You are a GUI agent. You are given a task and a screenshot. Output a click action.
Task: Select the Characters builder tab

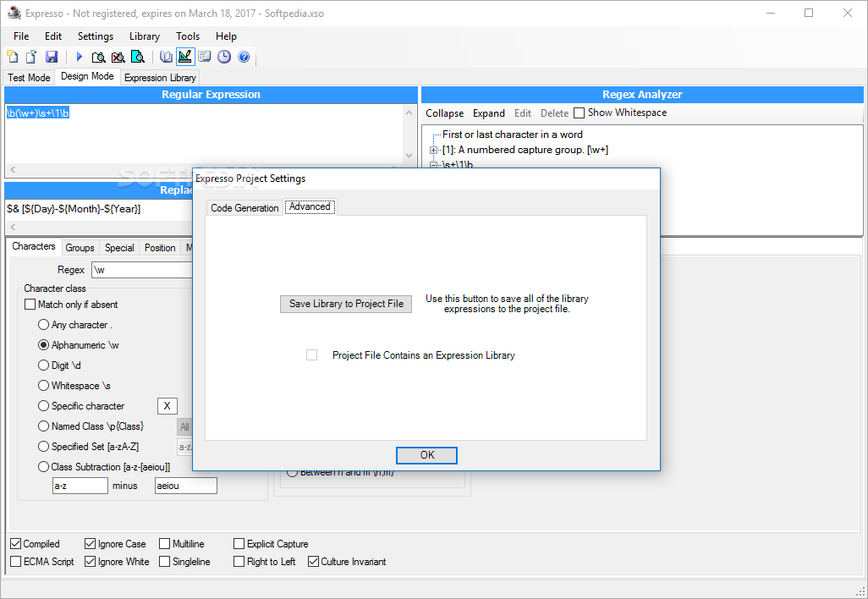(x=34, y=246)
